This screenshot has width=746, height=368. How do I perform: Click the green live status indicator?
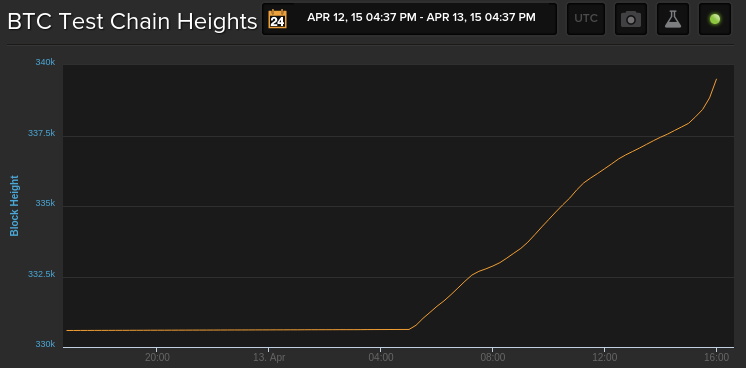[x=715, y=19]
